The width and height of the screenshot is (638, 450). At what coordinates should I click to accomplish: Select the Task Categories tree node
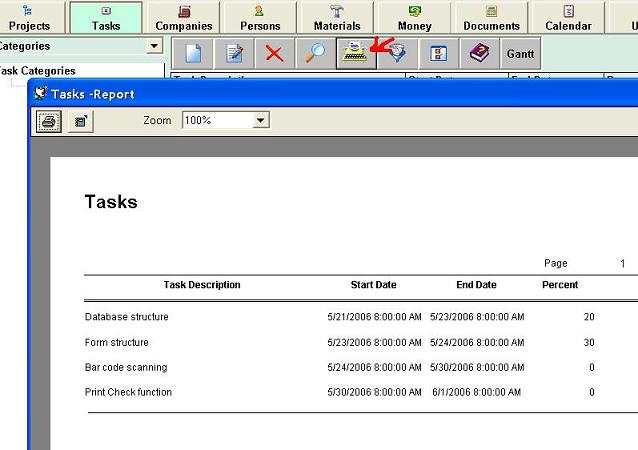click(x=37, y=71)
